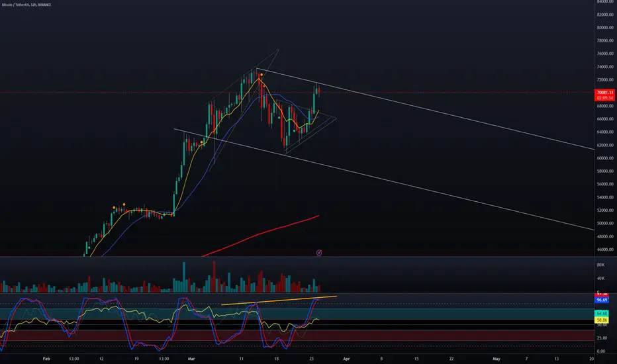The image size is (617, 364).
Task: Click the blue 96.69 indicator value label
Action: pyautogui.click(x=602, y=300)
